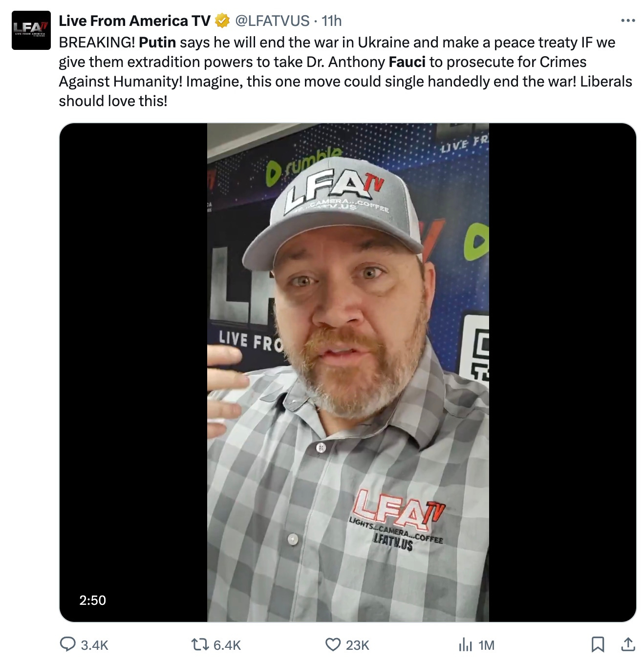Viewport: 644px width, 662px height.
Task: Click the 3.4K replies count
Action: pos(94,645)
